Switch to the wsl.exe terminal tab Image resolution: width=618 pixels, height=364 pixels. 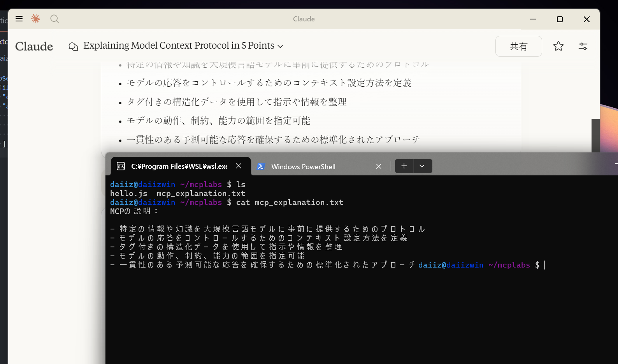pos(180,166)
